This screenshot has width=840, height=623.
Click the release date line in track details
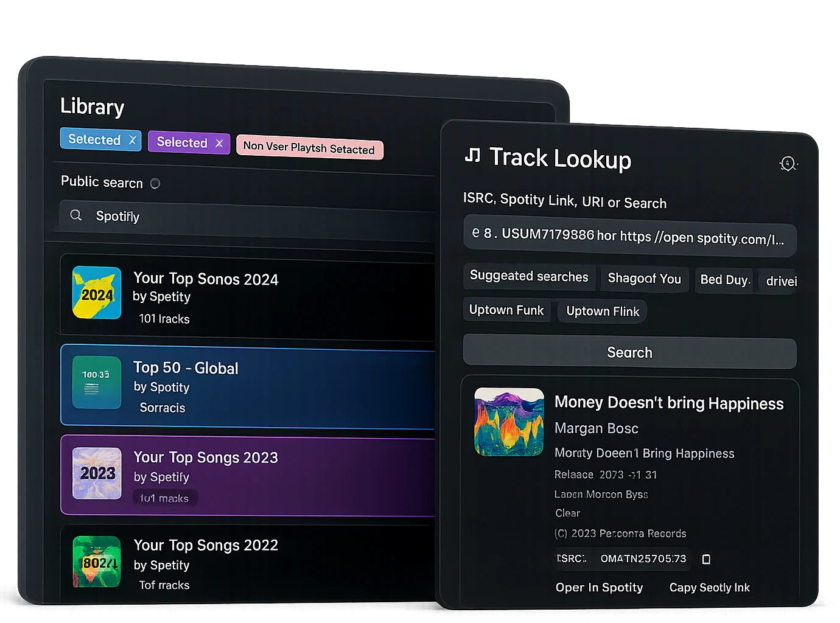coord(606,475)
